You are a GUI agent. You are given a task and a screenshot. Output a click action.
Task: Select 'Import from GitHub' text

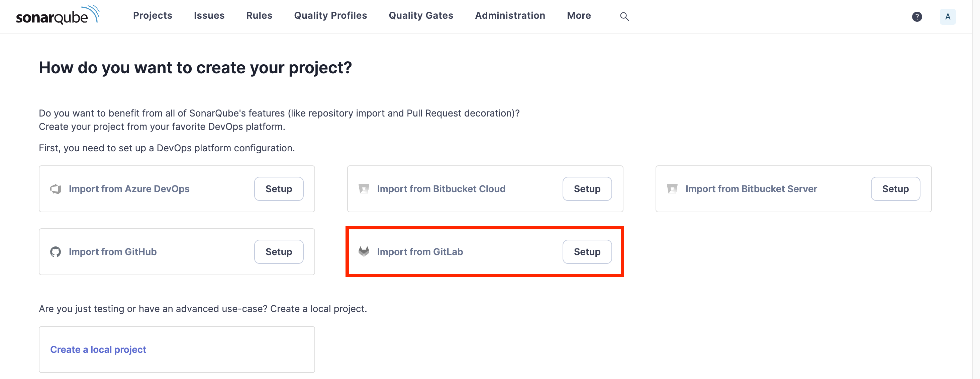[x=113, y=252]
